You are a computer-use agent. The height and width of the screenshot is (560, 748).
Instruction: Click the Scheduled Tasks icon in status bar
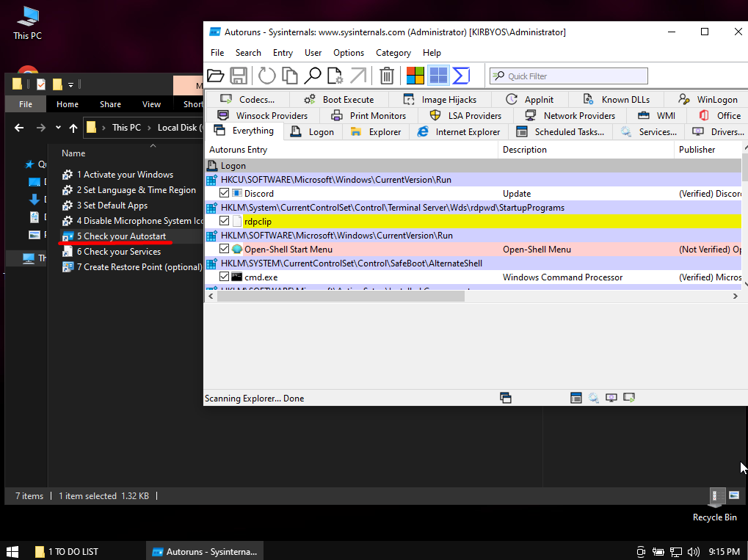[x=575, y=397]
